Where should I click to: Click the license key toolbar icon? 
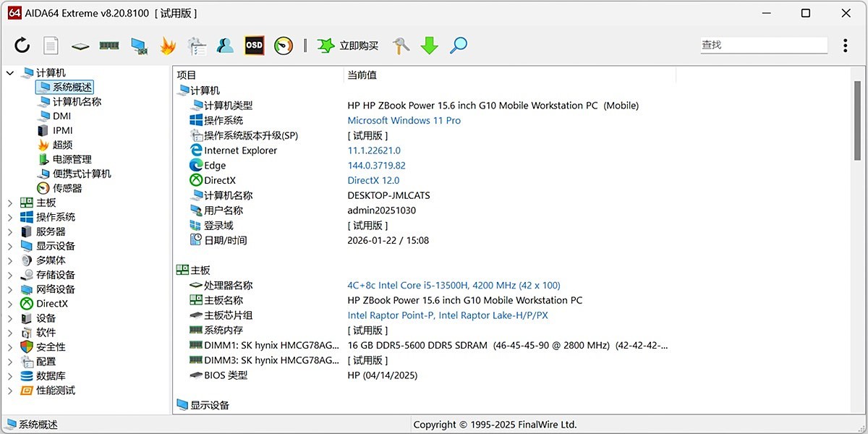tap(400, 45)
